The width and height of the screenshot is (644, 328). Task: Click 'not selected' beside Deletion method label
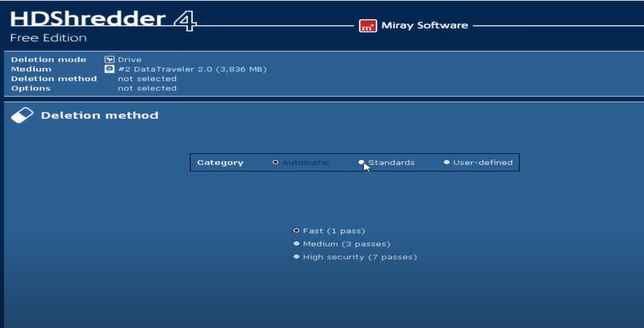pyautogui.click(x=147, y=79)
